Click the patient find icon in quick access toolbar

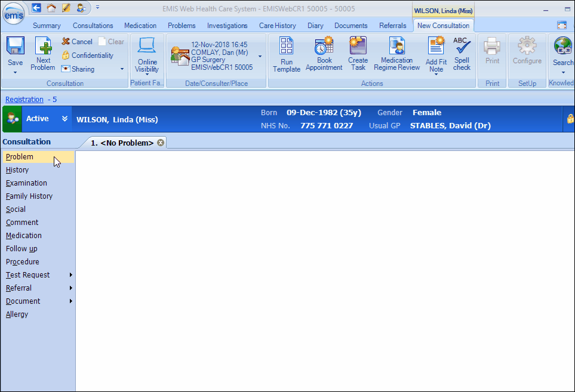(81, 7)
